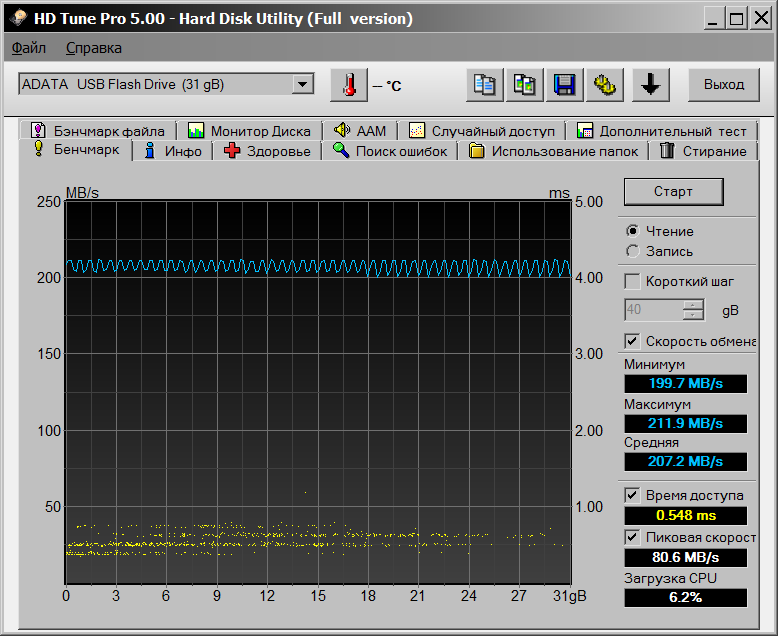Copy benchmark results to clipboard
The image size is (778, 636).
click(485, 85)
